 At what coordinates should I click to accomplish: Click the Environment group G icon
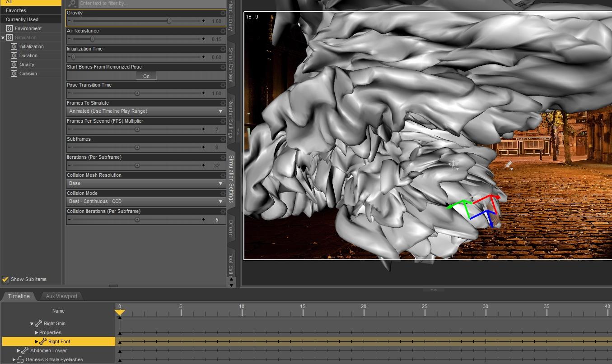[9, 28]
